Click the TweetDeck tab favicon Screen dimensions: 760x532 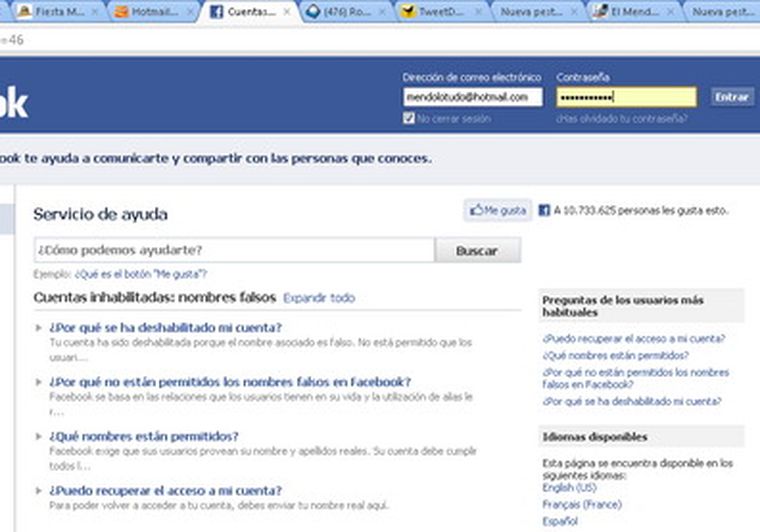[x=407, y=13]
